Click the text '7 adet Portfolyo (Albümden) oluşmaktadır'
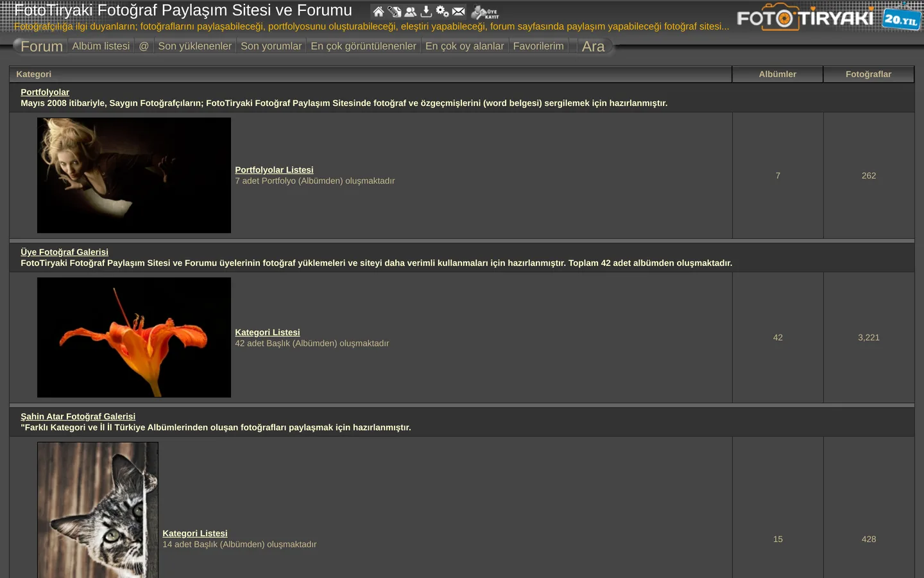Image resolution: width=924 pixels, height=578 pixels. [314, 180]
